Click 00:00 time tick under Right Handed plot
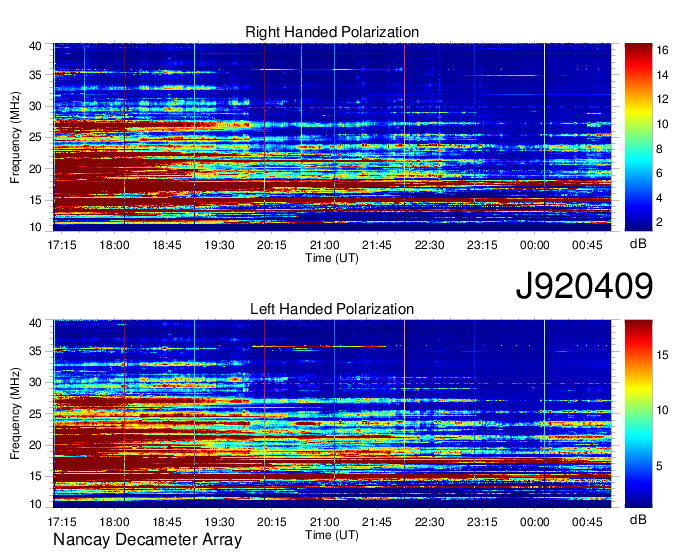The image size is (680, 552). (534, 245)
